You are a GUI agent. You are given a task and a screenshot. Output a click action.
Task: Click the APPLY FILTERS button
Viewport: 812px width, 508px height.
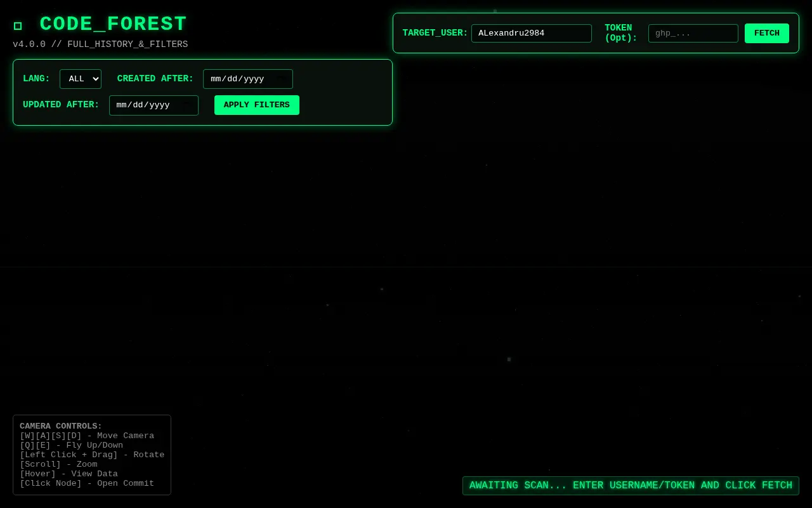point(256,105)
